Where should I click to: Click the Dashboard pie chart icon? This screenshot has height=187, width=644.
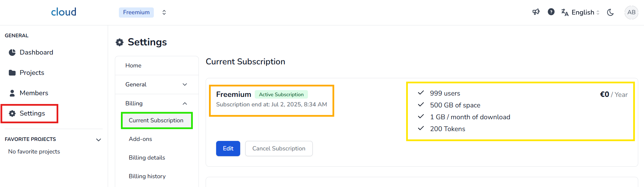(12, 53)
